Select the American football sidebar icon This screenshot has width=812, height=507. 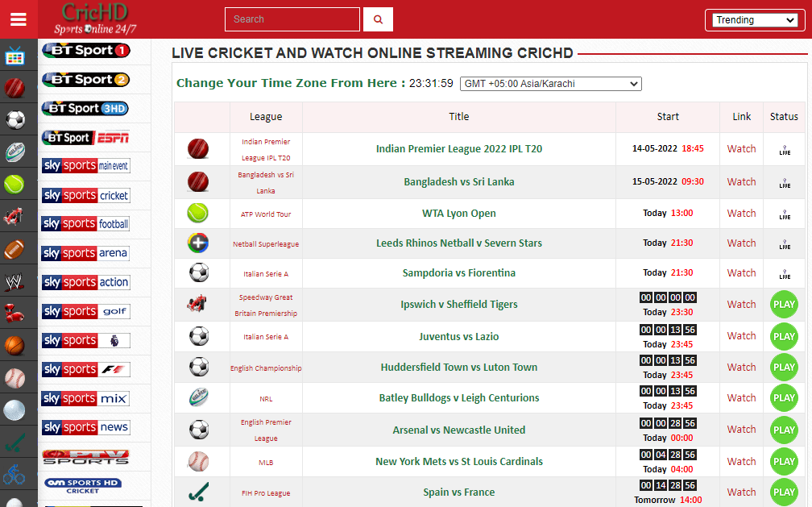pyautogui.click(x=14, y=249)
